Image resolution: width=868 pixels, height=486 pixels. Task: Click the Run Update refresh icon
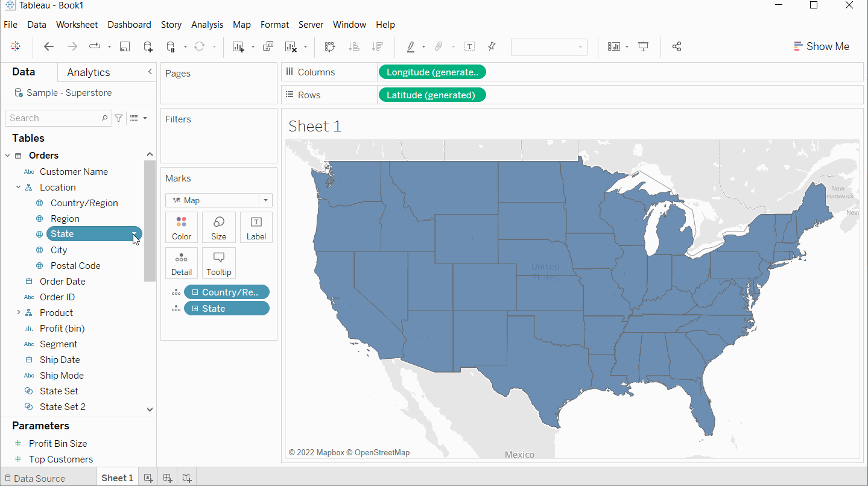(199, 46)
